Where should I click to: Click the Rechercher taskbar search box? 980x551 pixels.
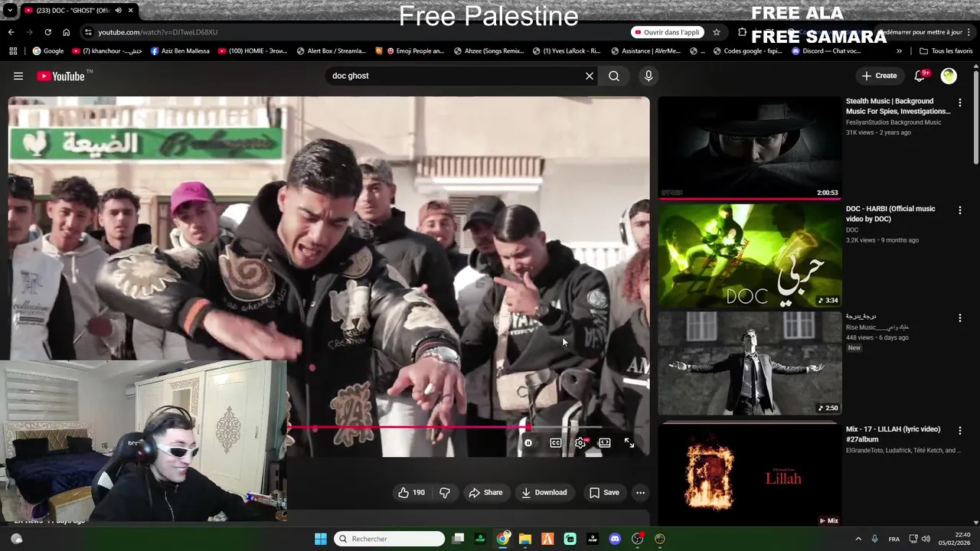390,539
